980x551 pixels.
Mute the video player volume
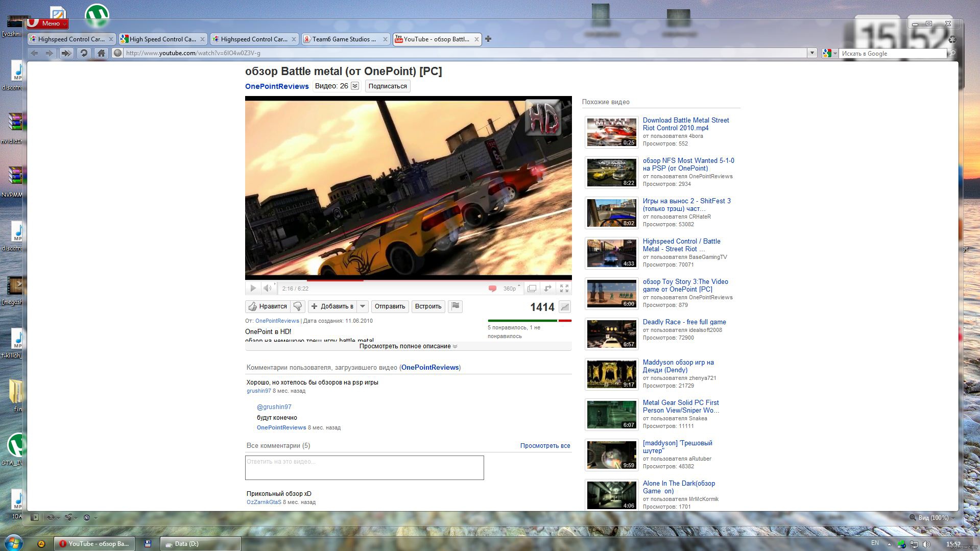tap(268, 289)
